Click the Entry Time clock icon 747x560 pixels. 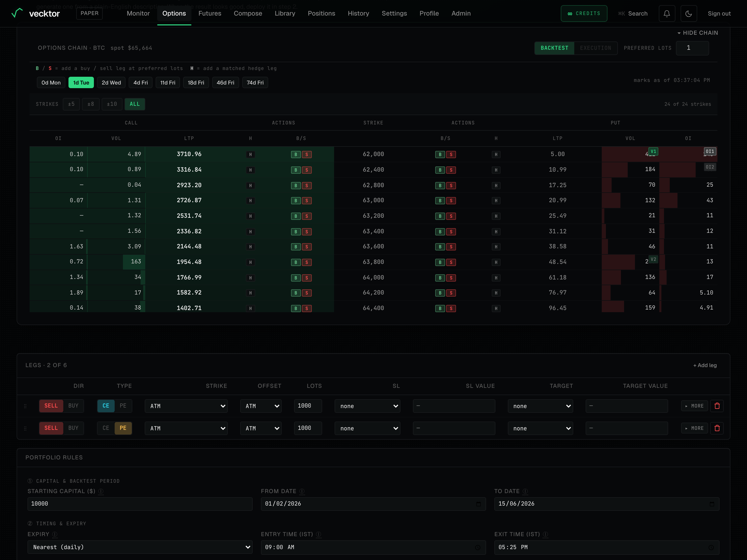[478, 548]
